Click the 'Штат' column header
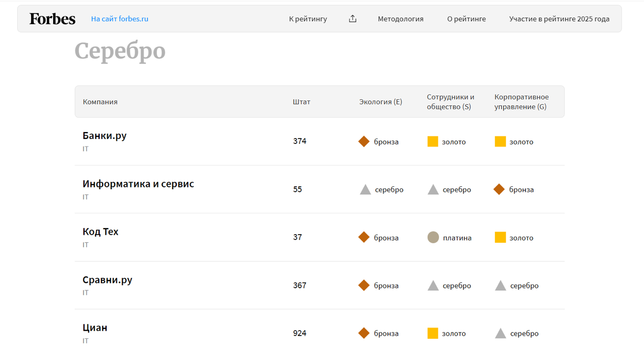644x356 pixels. click(302, 101)
